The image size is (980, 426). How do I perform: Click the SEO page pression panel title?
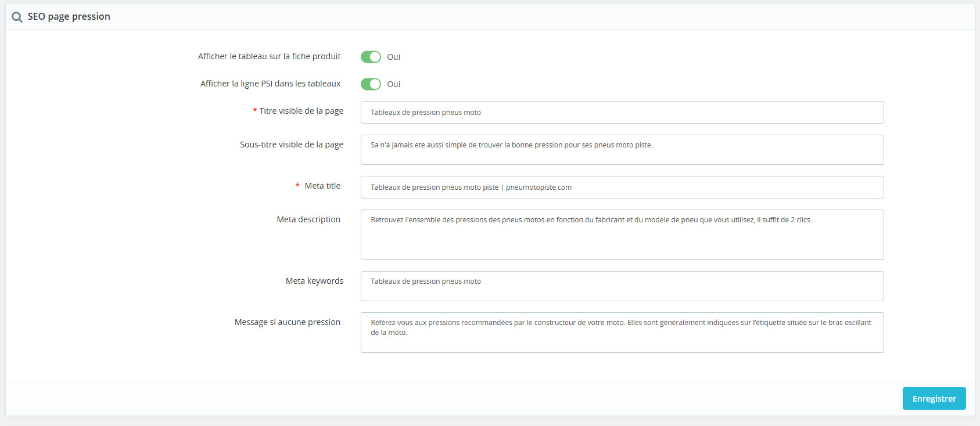(x=69, y=17)
